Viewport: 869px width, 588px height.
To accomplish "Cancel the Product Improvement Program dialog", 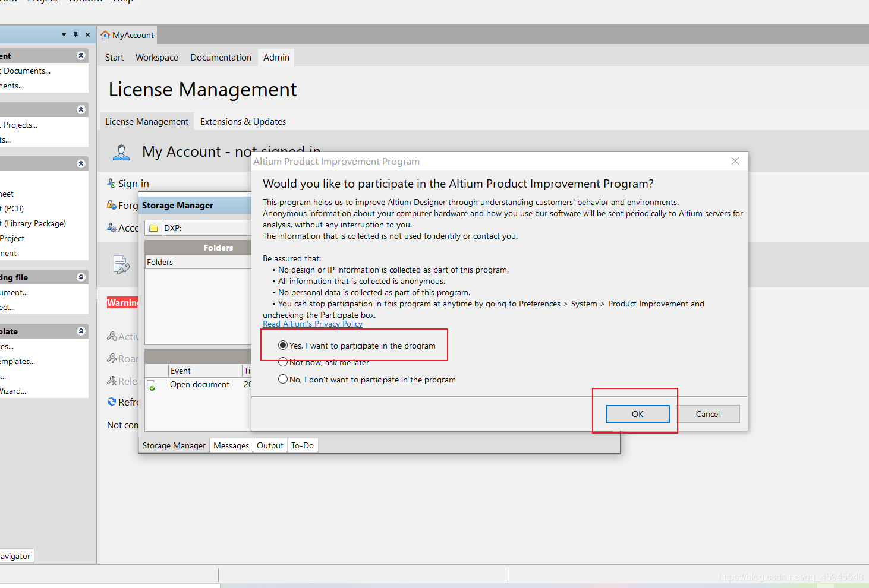I will tap(707, 414).
